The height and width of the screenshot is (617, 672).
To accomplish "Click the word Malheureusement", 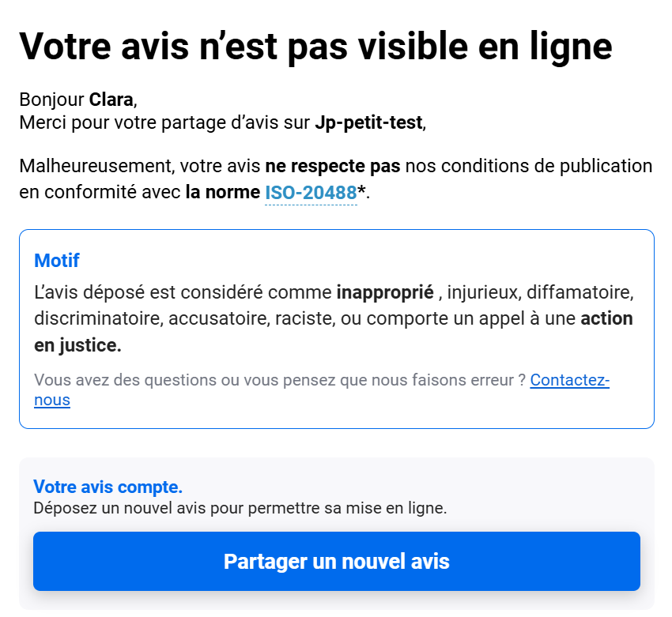I will pos(95,167).
